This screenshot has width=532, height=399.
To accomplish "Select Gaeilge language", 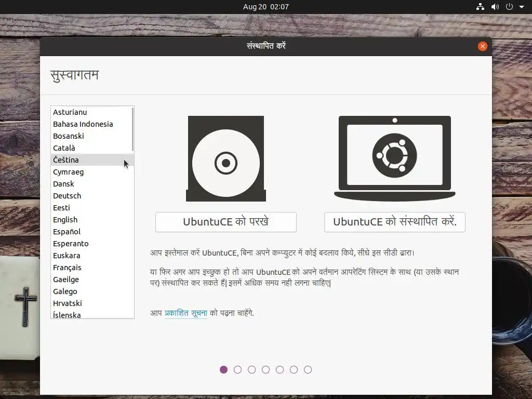I will click(92, 280).
